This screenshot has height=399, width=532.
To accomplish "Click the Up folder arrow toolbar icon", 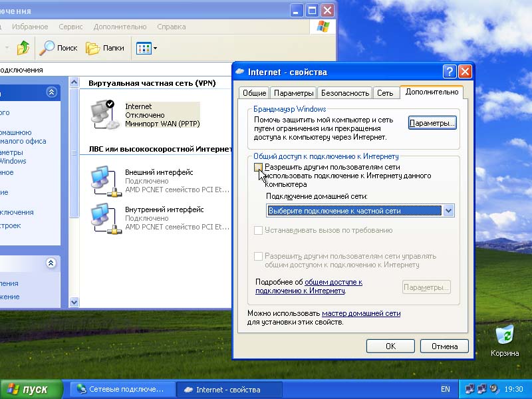I will pos(23,48).
